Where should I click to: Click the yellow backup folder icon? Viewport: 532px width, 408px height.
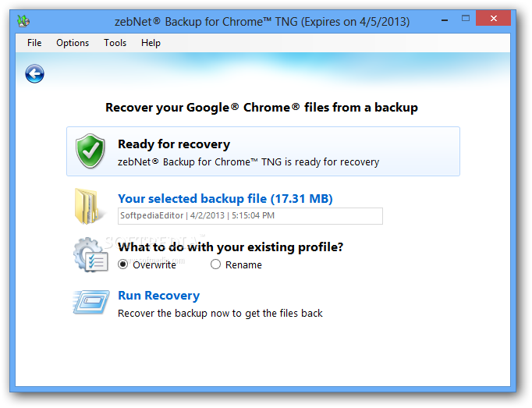(89, 207)
